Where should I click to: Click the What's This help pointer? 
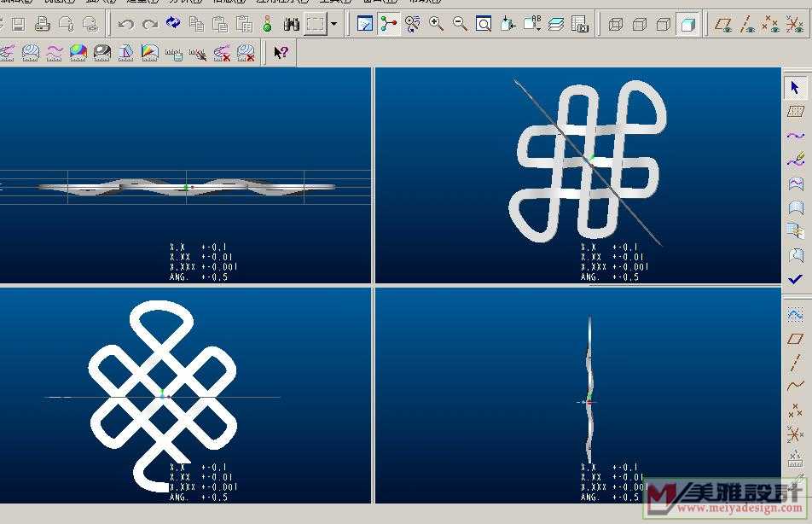point(281,52)
